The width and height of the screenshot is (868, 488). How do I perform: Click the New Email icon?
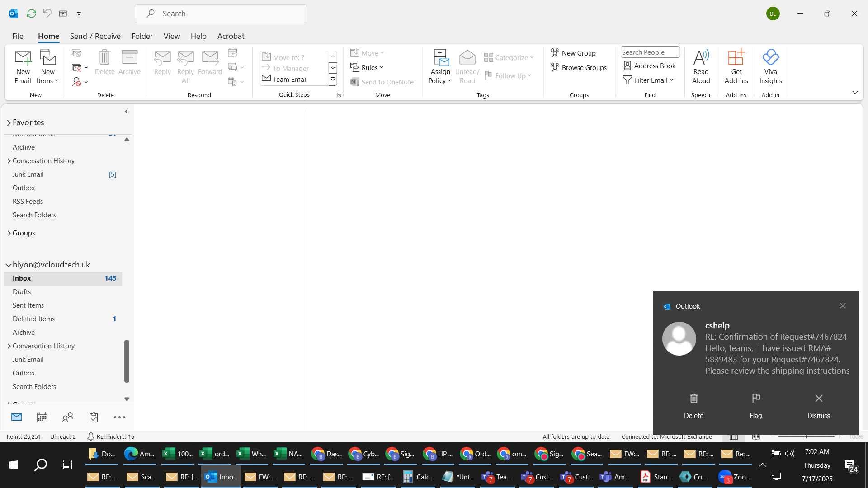pyautogui.click(x=23, y=66)
